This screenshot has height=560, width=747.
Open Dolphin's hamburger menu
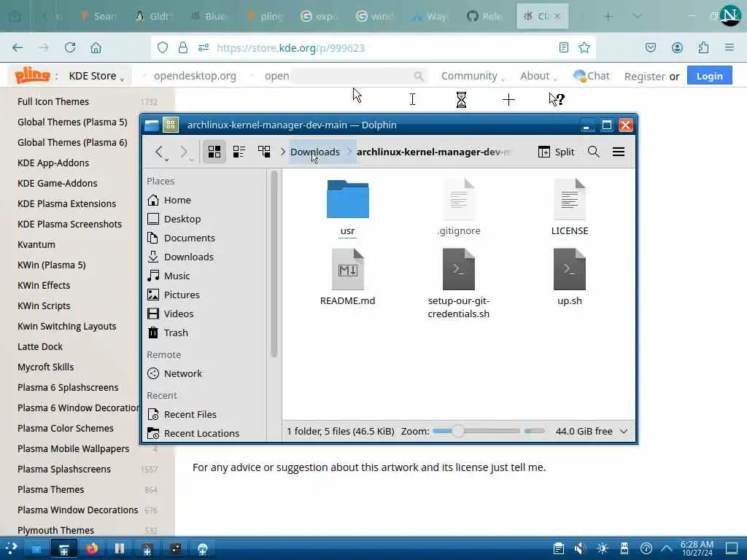[x=619, y=152]
